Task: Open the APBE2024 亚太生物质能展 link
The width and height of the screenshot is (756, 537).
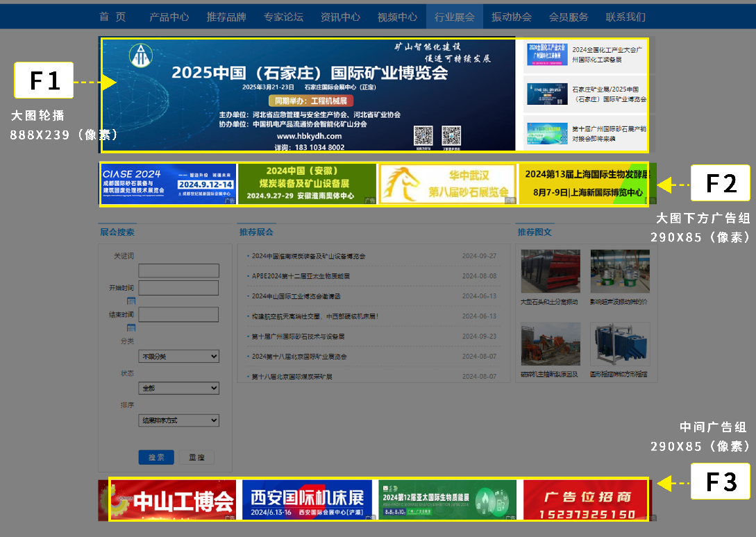Action: click(x=301, y=276)
